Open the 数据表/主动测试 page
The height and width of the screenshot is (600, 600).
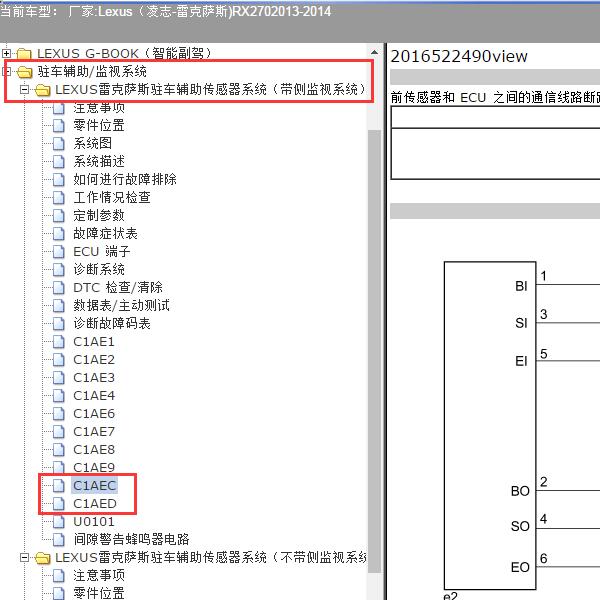tap(121, 305)
